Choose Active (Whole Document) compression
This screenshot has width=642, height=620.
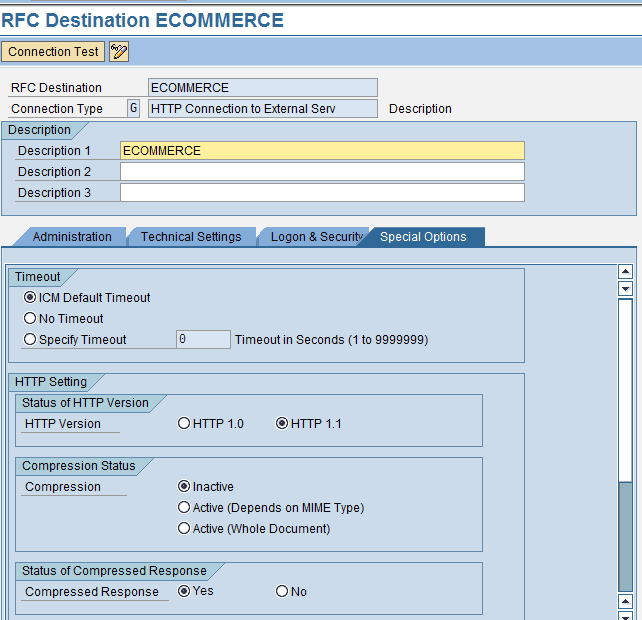point(184,529)
